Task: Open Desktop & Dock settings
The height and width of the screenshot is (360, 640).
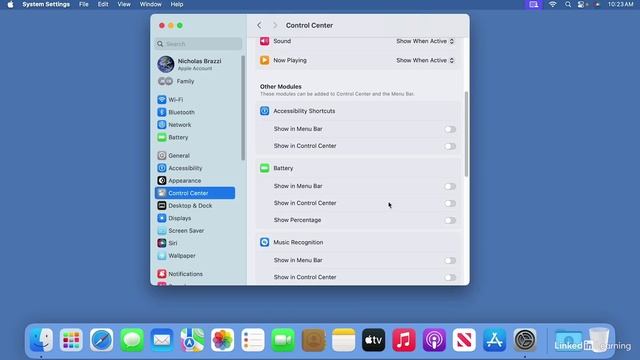Action: click(x=195, y=205)
